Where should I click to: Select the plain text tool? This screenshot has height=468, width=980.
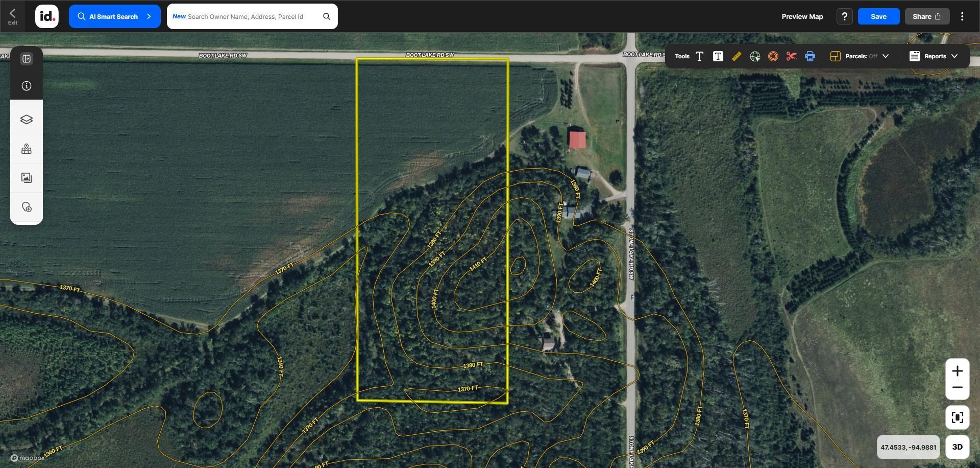point(699,56)
